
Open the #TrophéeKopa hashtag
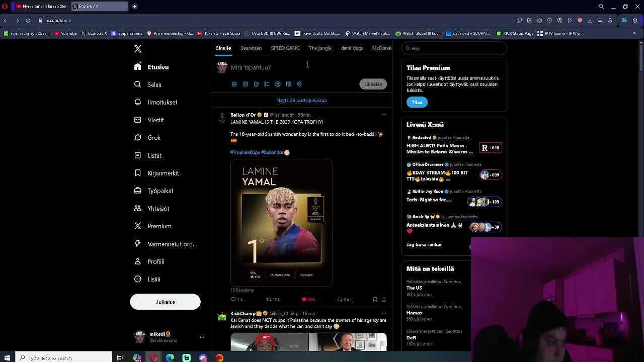point(245,152)
